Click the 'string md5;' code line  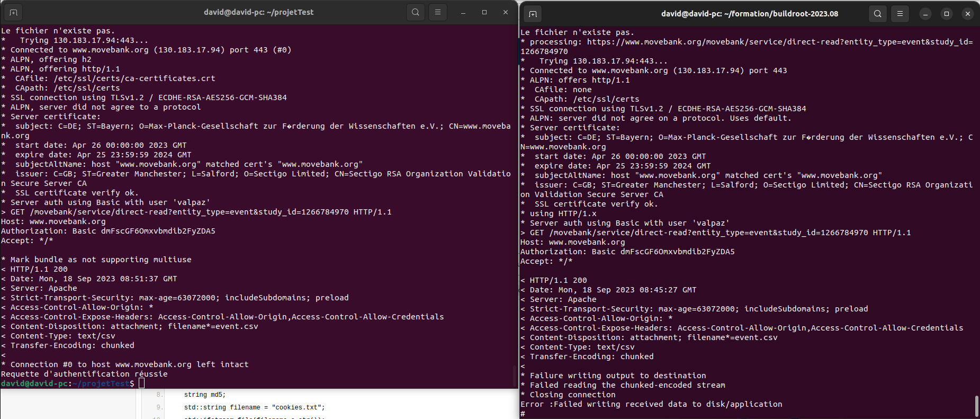205,395
